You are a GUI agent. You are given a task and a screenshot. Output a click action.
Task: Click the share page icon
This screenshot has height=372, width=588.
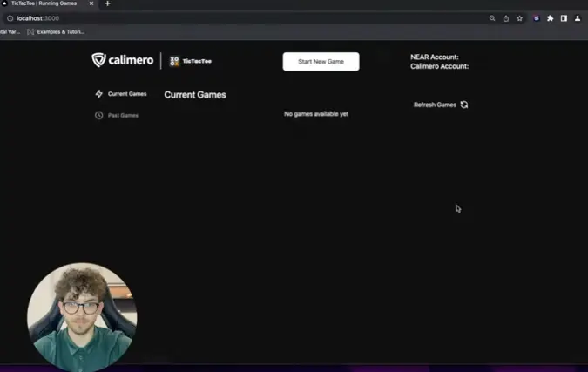(506, 18)
